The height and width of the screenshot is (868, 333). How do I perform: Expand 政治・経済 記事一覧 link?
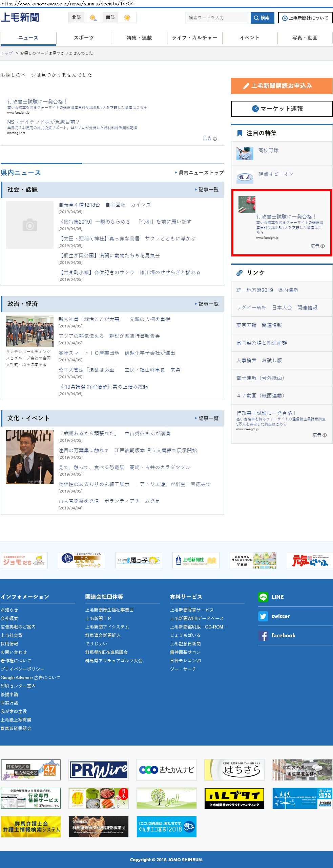click(x=207, y=304)
